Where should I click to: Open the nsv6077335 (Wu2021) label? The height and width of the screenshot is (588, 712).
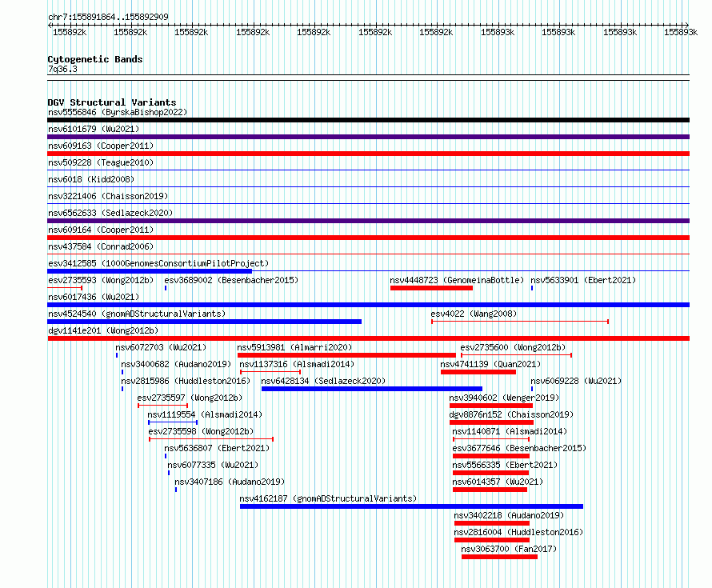coord(213,465)
